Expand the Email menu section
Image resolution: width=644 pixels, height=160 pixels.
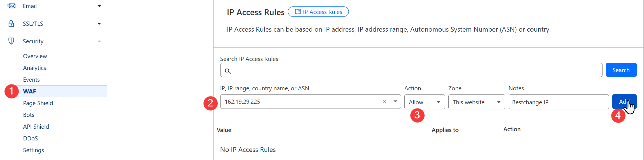pyautogui.click(x=99, y=6)
